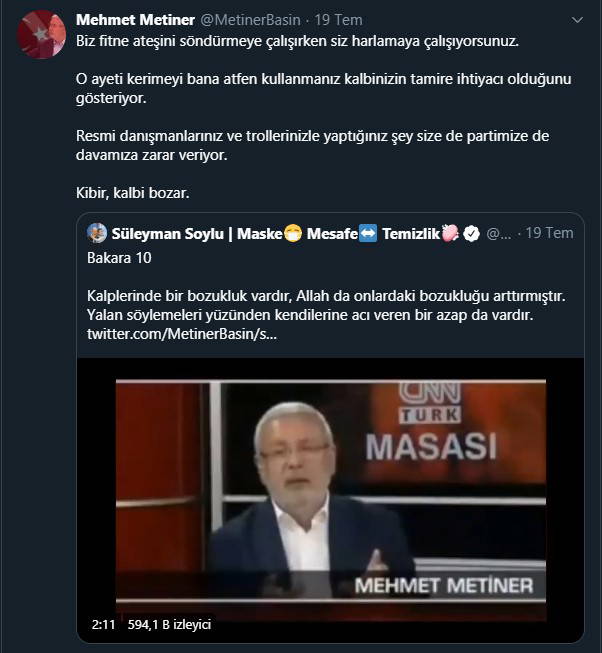Open the quoted tweet's 19 Tem timestamp
602x653 pixels.
coord(549,233)
